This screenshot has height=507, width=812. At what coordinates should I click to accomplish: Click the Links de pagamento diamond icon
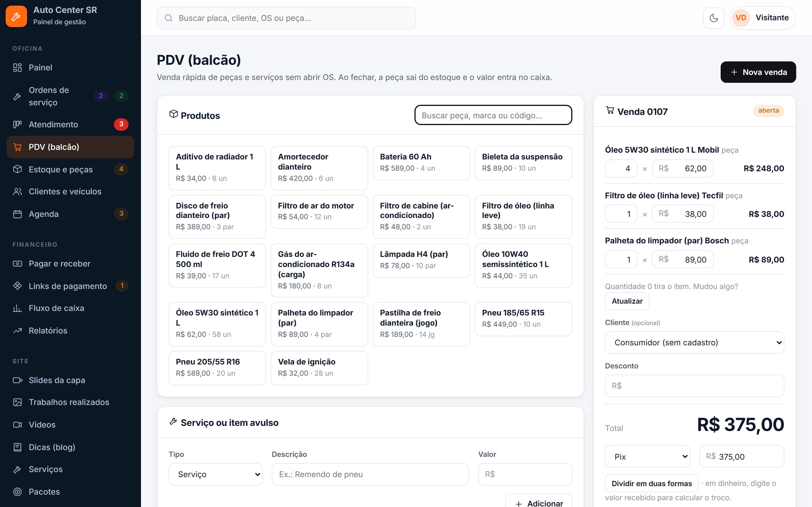point(17,286)
